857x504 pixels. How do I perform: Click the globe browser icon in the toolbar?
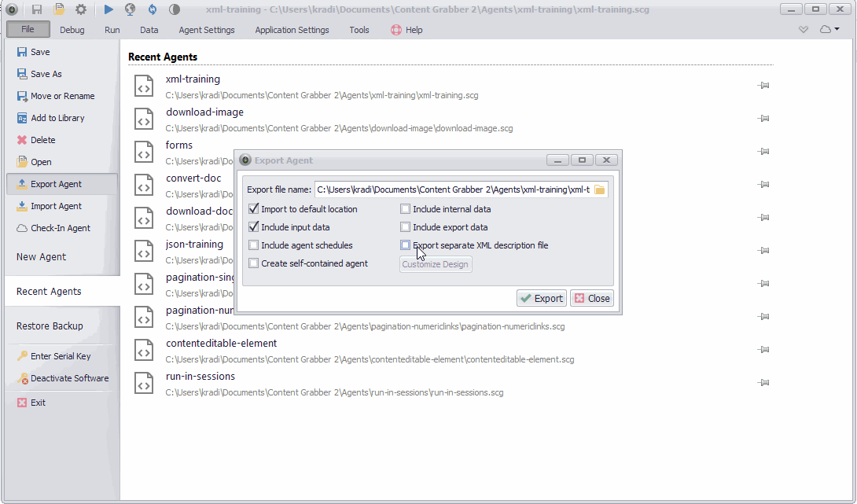click(130, 9)
